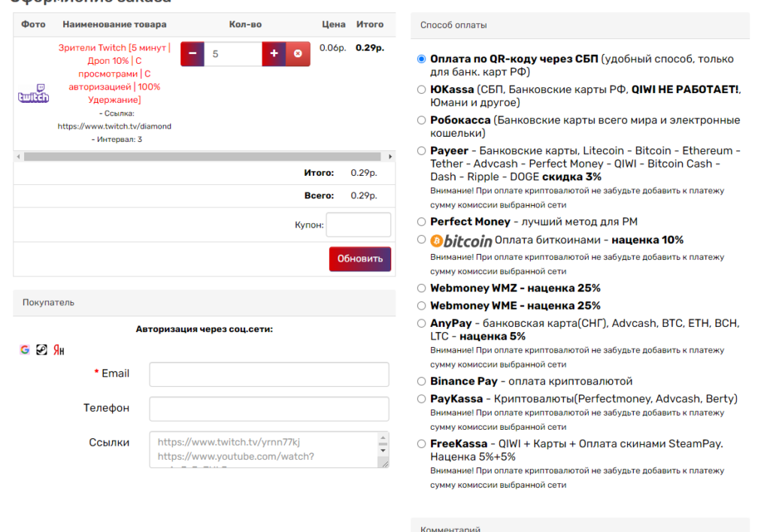This screenshot has width=770, height=532.
Task: Select the Робокасса payment option
Action: 421,120
